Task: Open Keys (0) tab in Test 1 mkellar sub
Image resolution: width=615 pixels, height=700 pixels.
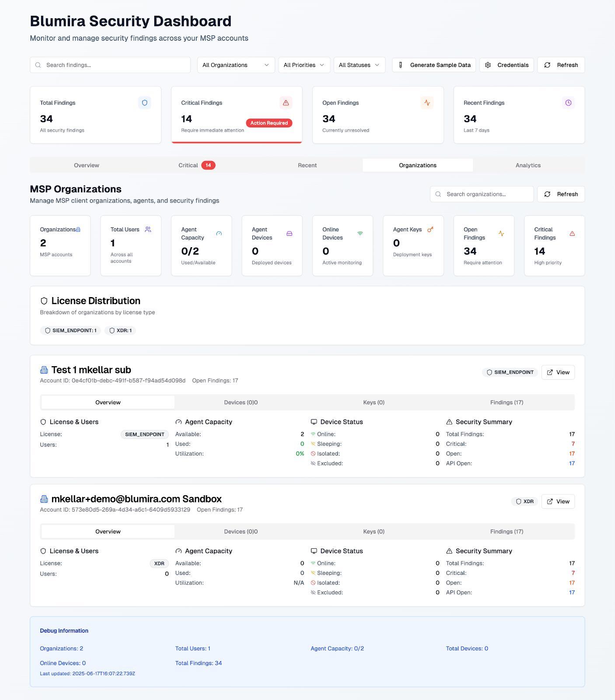Action: click(374, 402)
